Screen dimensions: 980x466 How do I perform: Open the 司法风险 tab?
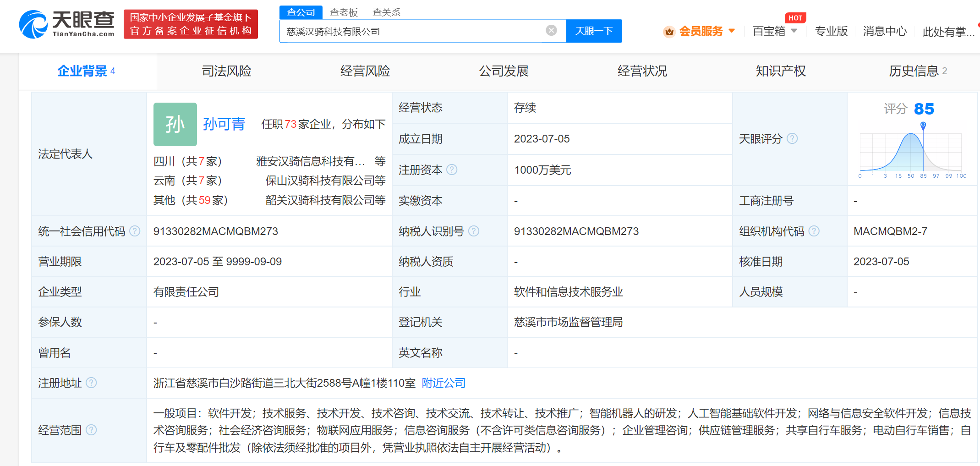[226, 71]
